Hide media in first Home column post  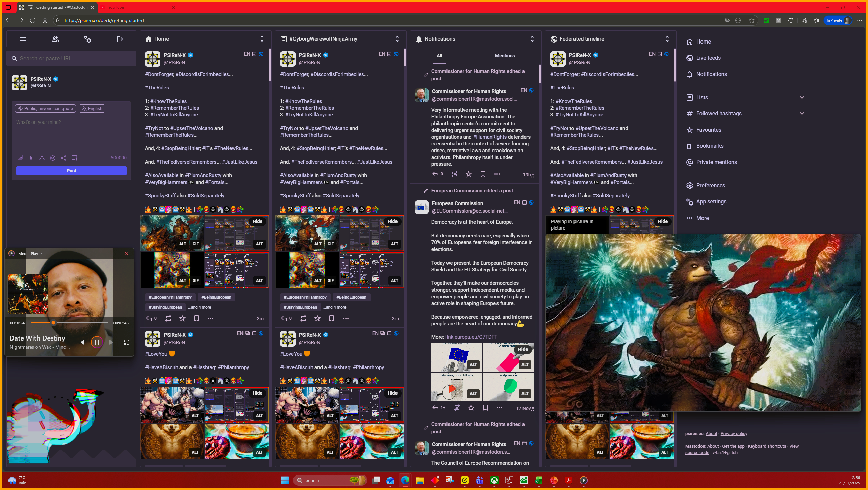click(x=257, y=221)
